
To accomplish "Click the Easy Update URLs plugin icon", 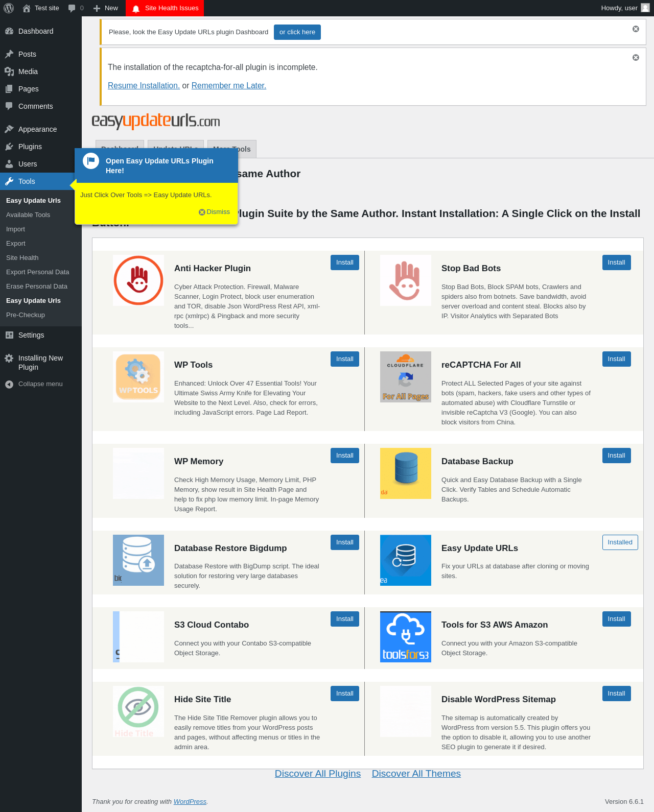I will point(406,560).
